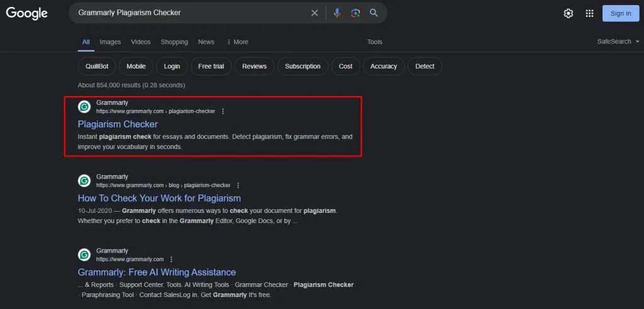Open options menu for blog plagiarism-checker result
644x309 pixels.
(238, 185)
